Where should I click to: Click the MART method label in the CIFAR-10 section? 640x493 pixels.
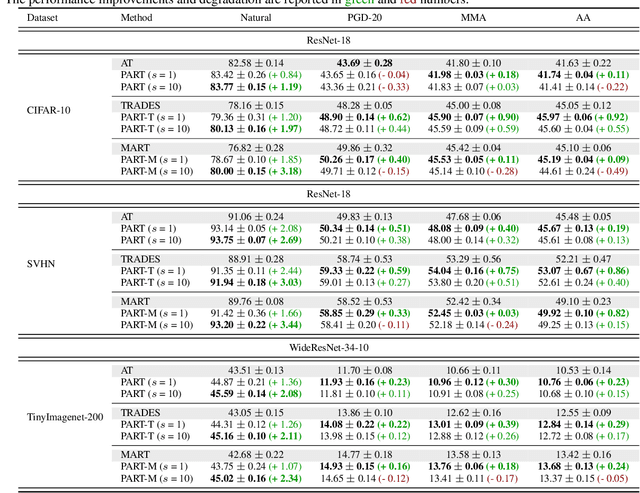[x=136, y=147]
